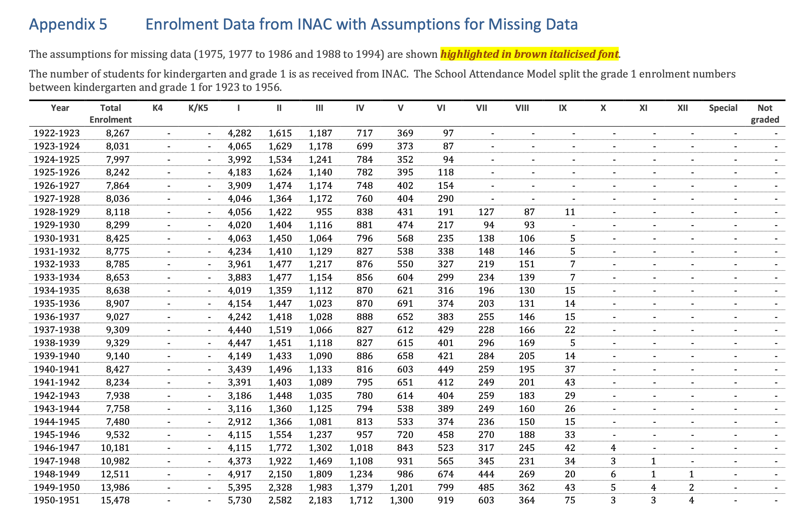Select the 1922-1923 year row label
The height and width of the screenshot is (532, 793).
pyautogui.click(x=57, y=133)
